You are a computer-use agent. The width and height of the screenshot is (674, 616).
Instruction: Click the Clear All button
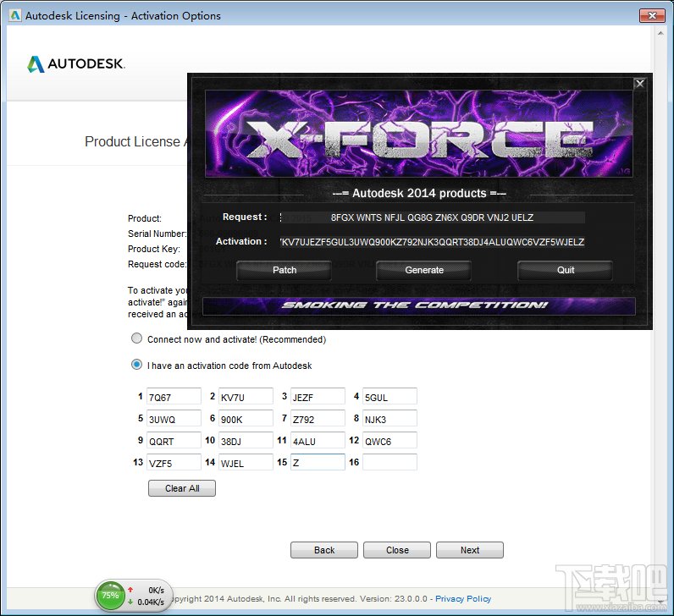point(182,488)
